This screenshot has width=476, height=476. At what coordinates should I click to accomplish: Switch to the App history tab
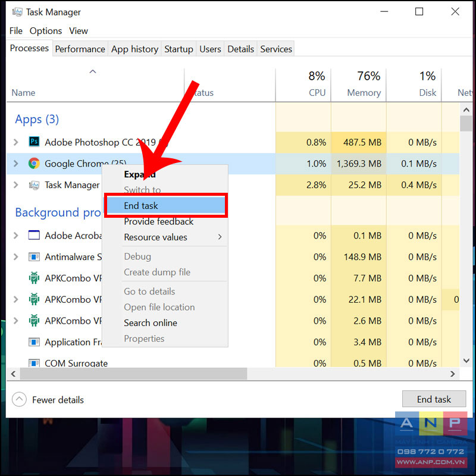pos(134,49)
